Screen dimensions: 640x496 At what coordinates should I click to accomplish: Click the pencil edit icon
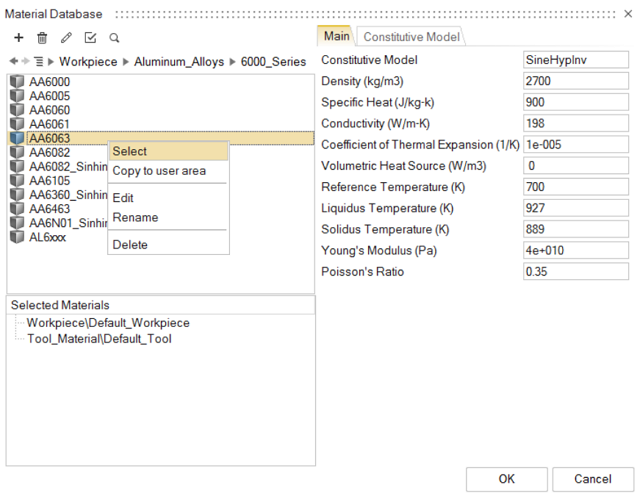click(x=66, y=38)
